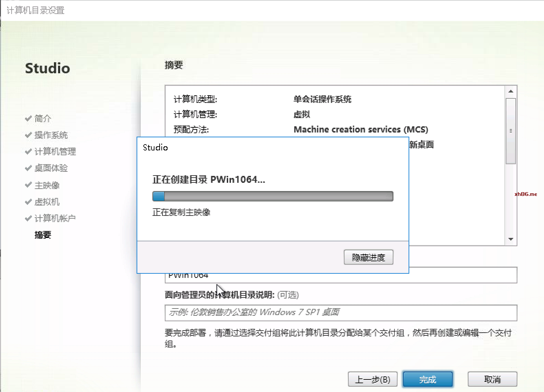This screenshot has width=544, height=392.
Task: Click the checkmark icon beside 简介
Action: pos(28,118)
